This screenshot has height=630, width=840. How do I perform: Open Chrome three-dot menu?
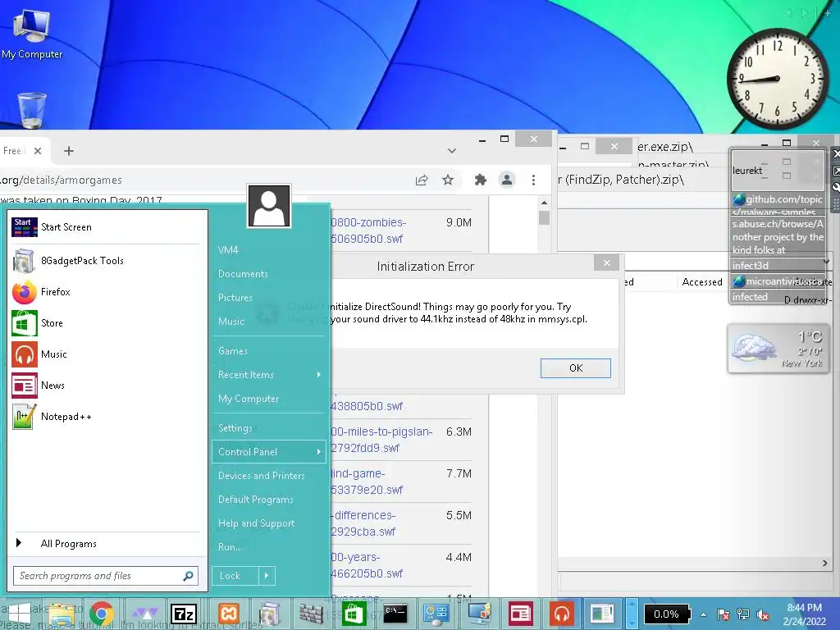(533, 180)
